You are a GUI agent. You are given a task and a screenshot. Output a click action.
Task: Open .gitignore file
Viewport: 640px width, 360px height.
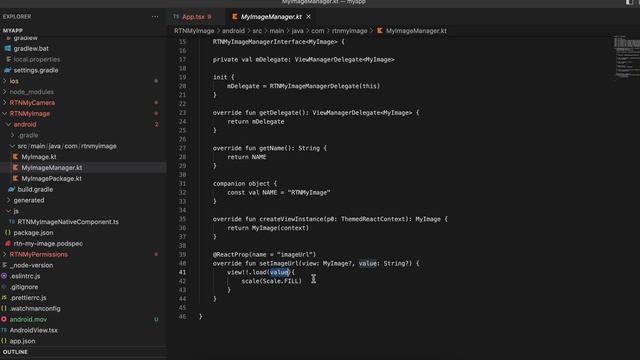click(24, 287)
